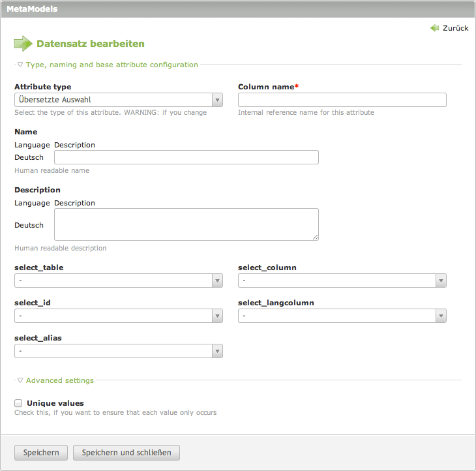Click the MetaModels title bar

point(238,9)
